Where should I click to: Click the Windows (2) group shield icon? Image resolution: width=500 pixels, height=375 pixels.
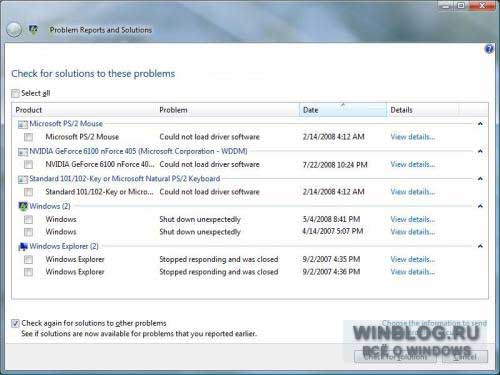23,206
